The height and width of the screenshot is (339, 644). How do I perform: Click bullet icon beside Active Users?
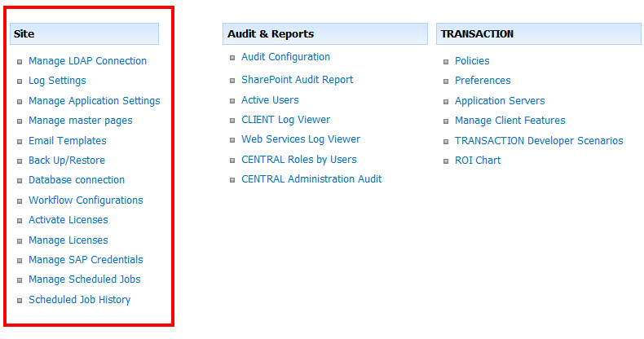point(232,101)
